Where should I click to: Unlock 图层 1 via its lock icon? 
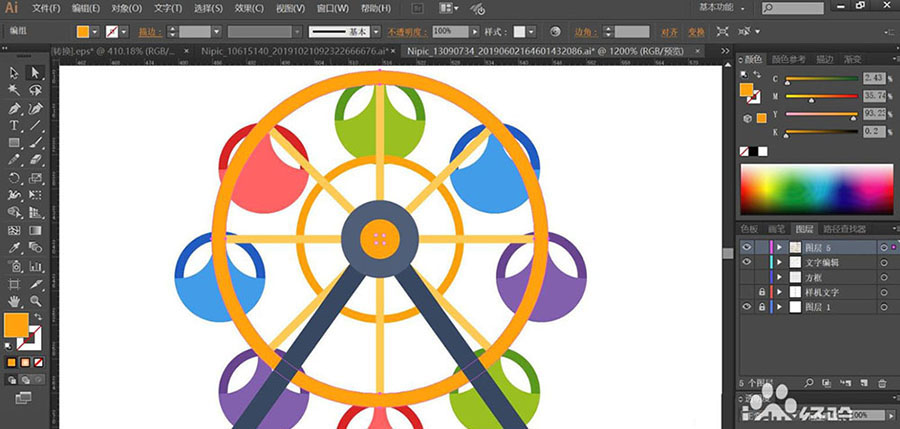click(x=762, y=307)
